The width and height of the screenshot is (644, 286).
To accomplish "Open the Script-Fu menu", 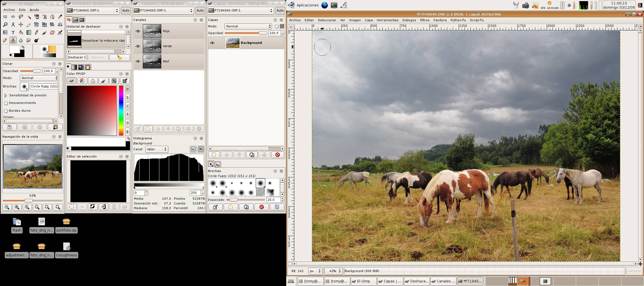I will tap(477, 20).
